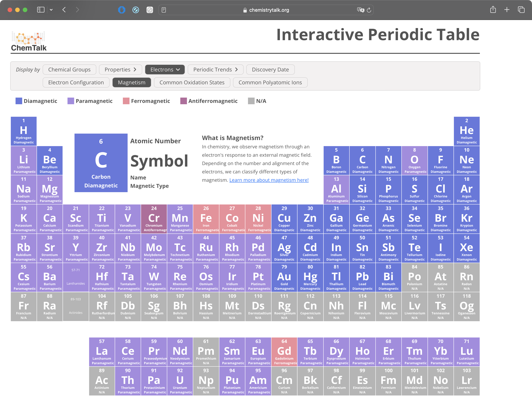Open Reader view icon in address bar
This screenshot has width=532, height=415.
164,10
